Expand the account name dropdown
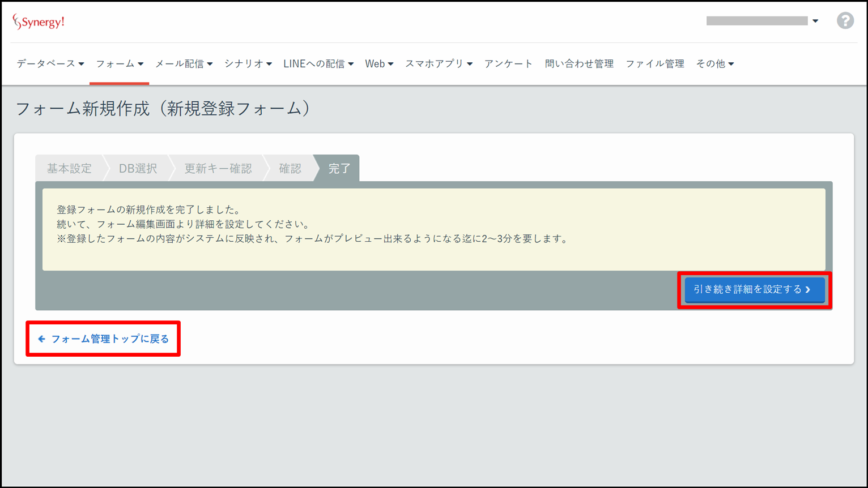 762,21
